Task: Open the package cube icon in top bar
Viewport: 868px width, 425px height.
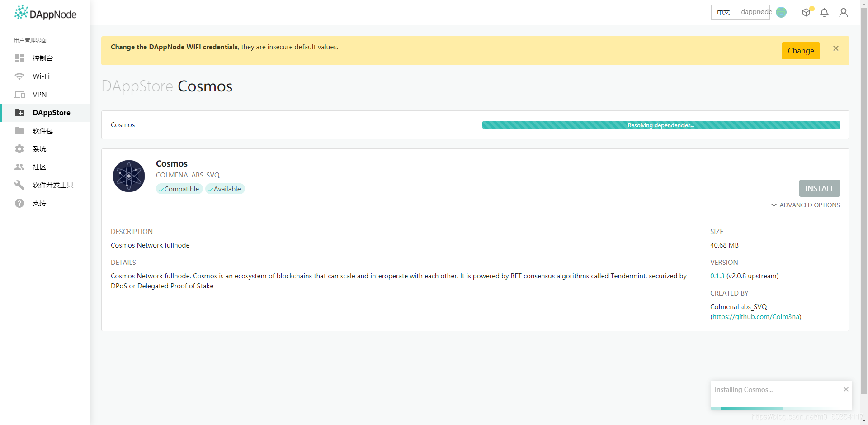Action: click(806, 12)
